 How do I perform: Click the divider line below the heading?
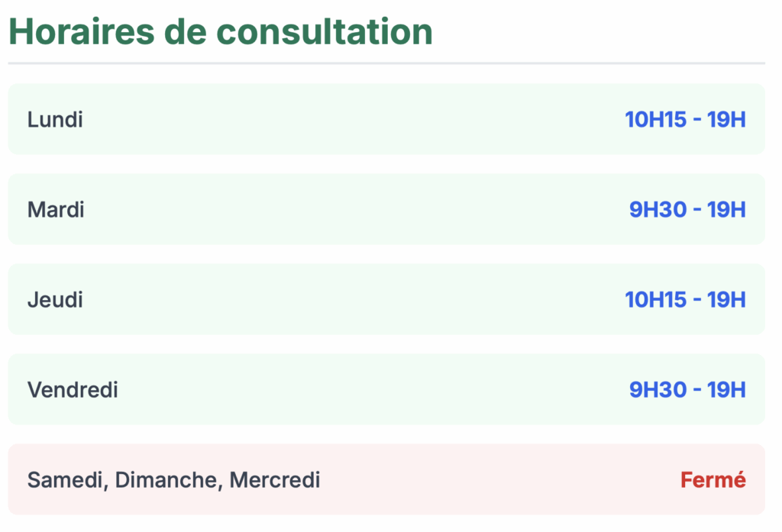[x=386, y=63]
